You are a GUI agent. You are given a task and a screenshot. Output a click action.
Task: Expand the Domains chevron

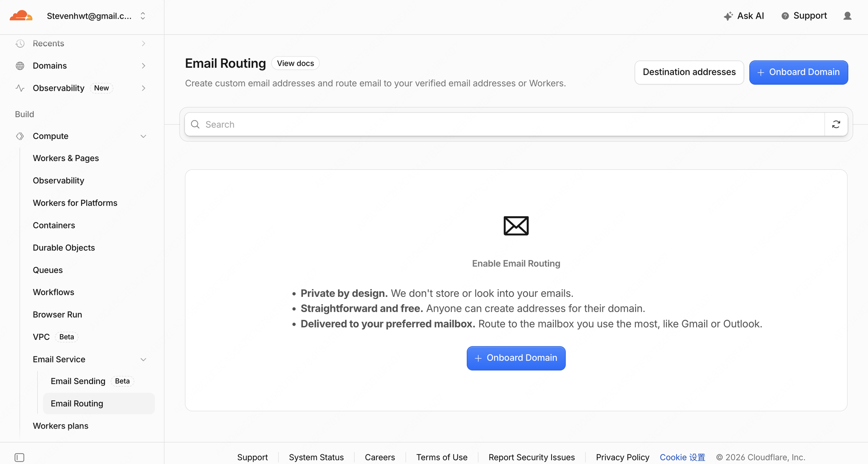tap(143, 66)
